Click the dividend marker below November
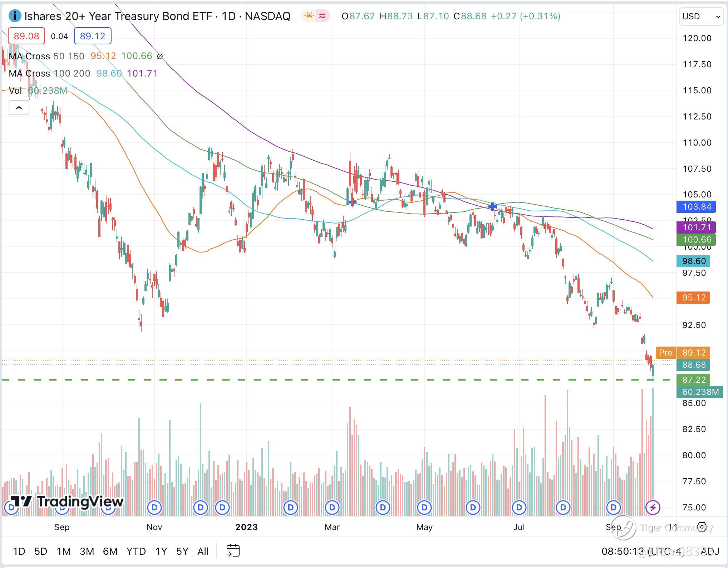 coord(154,507)
